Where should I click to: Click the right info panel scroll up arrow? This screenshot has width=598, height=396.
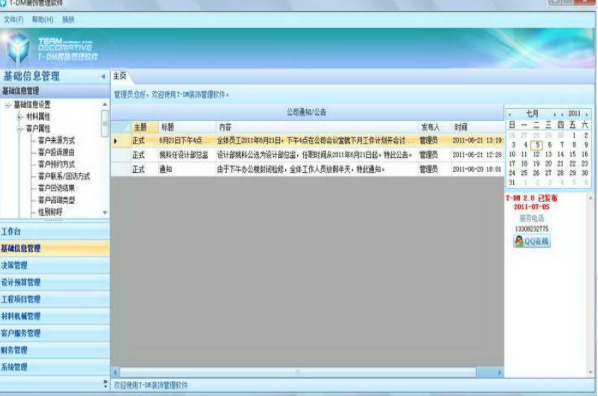pos(590,198)
